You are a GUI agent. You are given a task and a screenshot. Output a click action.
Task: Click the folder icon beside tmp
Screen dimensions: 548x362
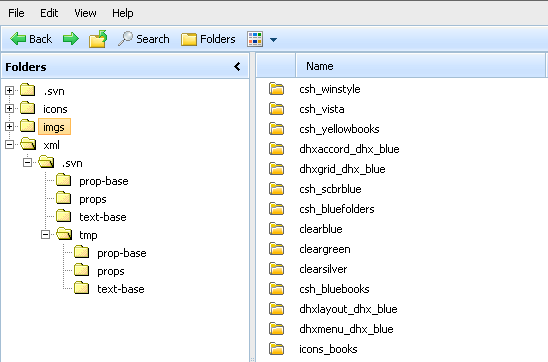(64, 233)
